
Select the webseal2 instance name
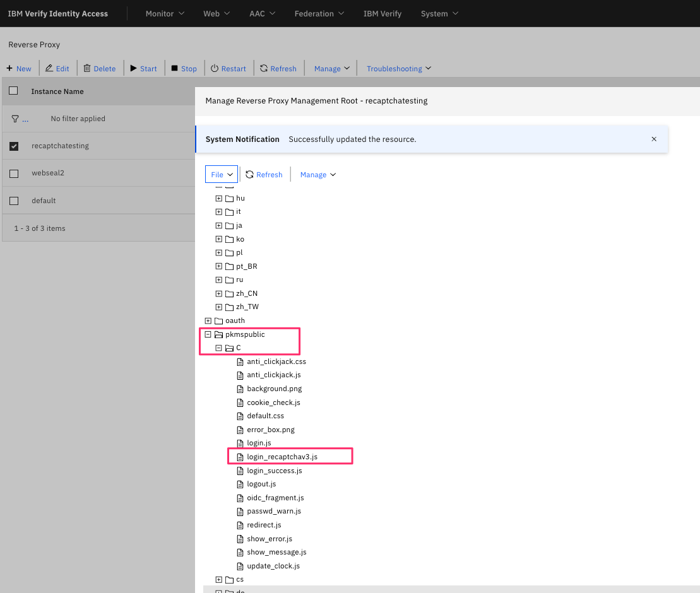point(48,173)
